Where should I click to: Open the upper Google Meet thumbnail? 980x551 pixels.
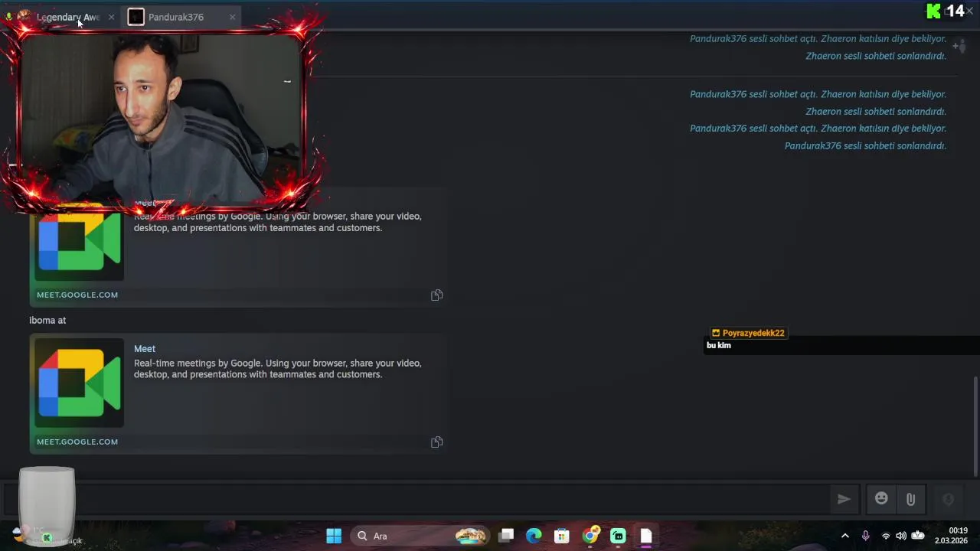tap(79, 242)
